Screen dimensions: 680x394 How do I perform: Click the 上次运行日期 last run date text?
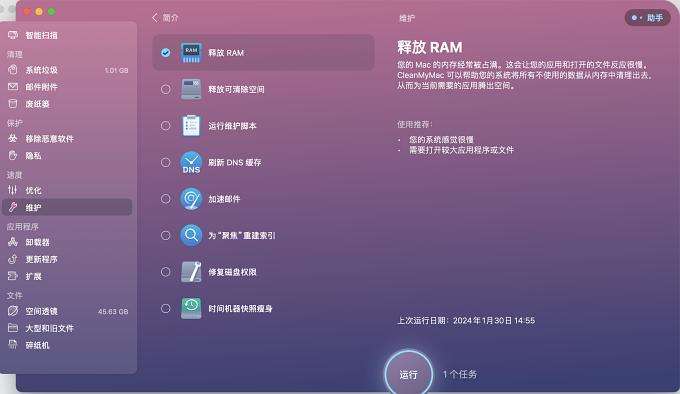point(466,320)
